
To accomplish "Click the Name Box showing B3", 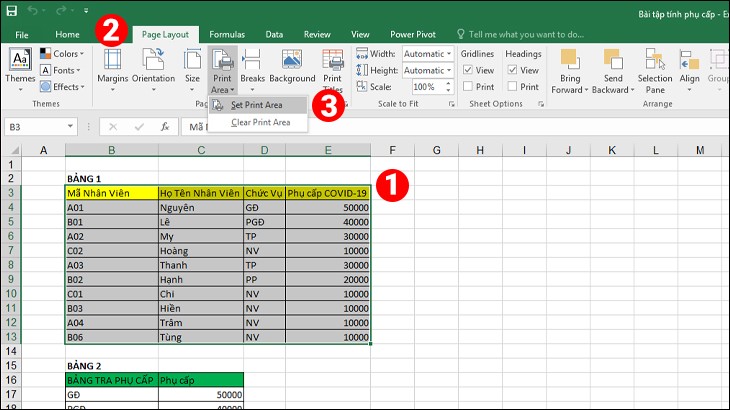I will [x=35, y=127].
